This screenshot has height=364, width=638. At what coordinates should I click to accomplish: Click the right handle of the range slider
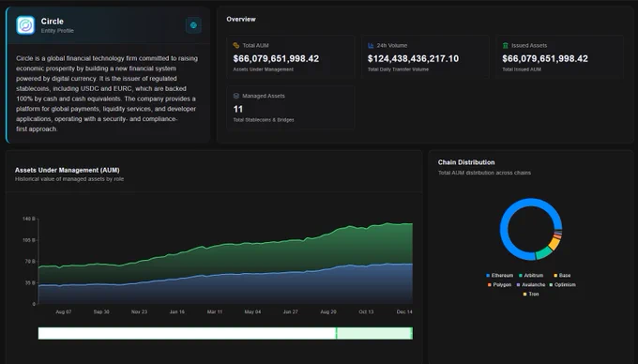pos(411,333)
